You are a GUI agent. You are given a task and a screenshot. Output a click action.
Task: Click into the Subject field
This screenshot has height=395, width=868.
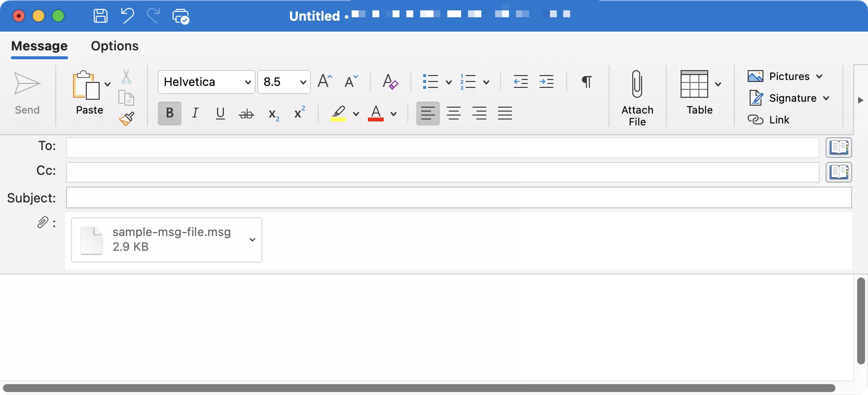click(x=459, y=198)
